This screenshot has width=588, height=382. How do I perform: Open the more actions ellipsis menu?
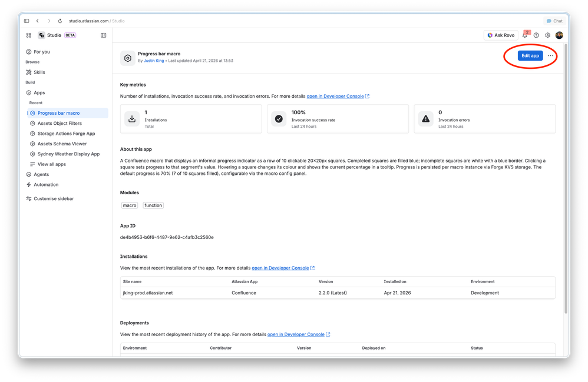tap(550, 56)
